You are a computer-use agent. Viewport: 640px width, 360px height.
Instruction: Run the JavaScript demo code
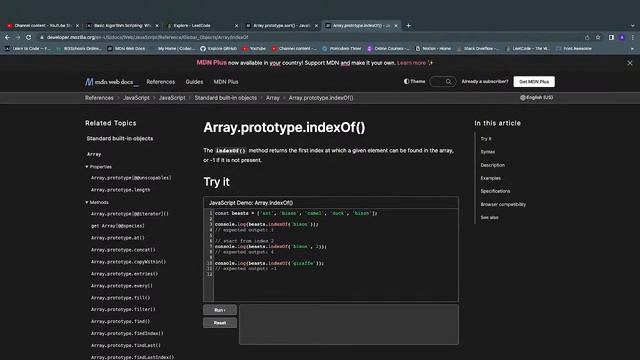pyautogui.click(x=220, y=310)
